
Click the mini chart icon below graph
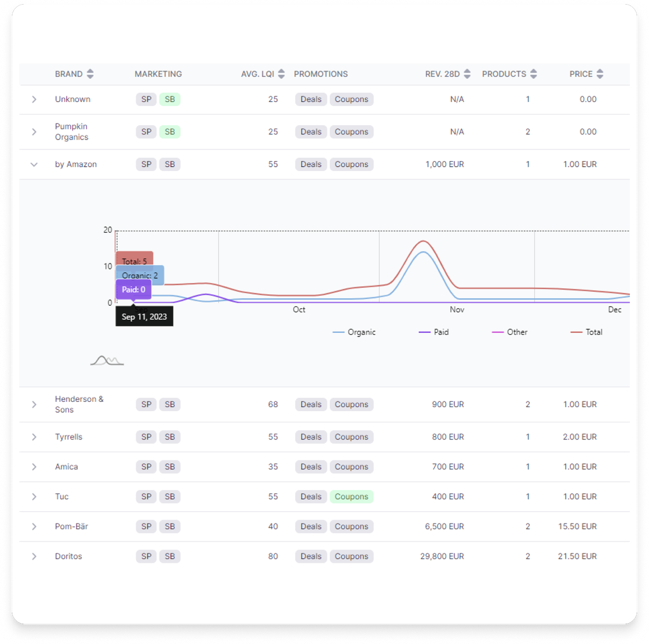[x=107, y=361]
